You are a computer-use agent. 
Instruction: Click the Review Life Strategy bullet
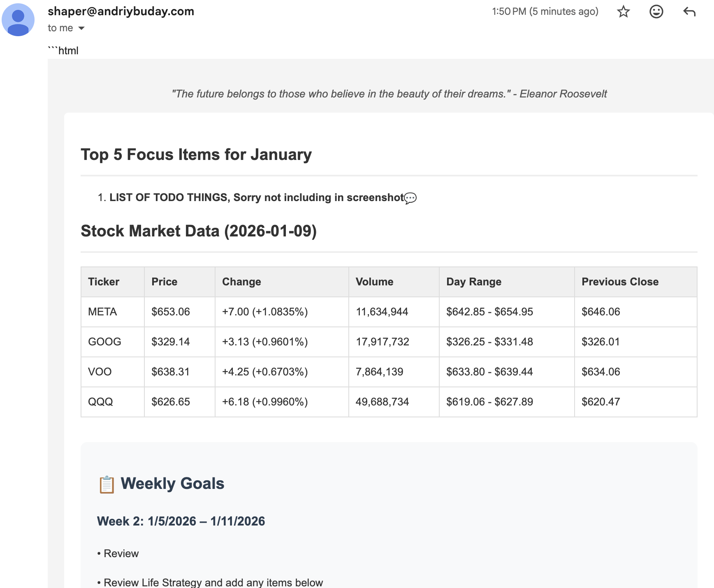click(213, 582)
